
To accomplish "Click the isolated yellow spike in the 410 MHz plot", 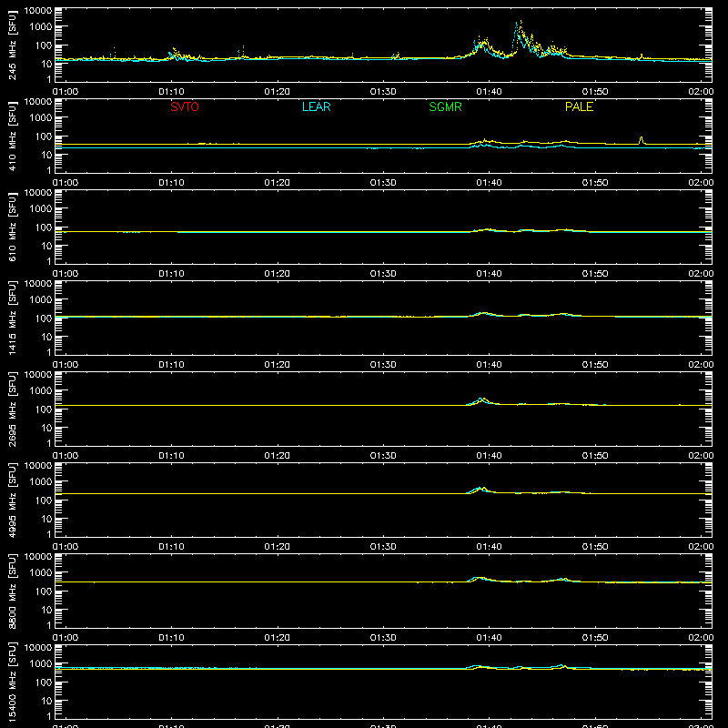I will (642, 140).
